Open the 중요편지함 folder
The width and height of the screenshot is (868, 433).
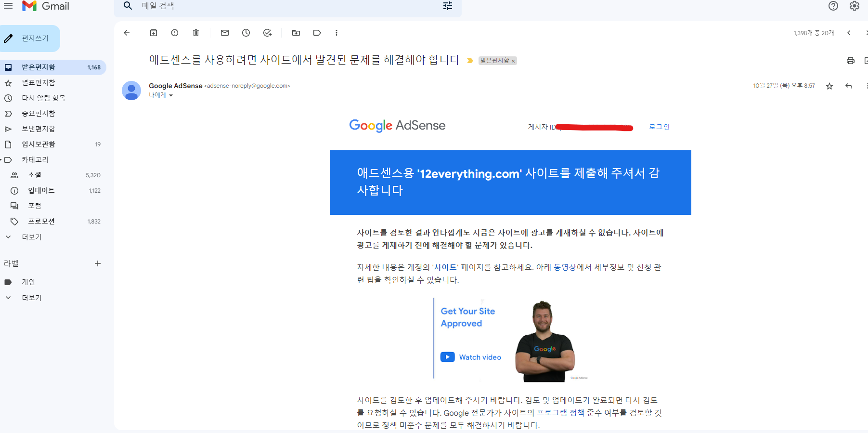(53, 114)
